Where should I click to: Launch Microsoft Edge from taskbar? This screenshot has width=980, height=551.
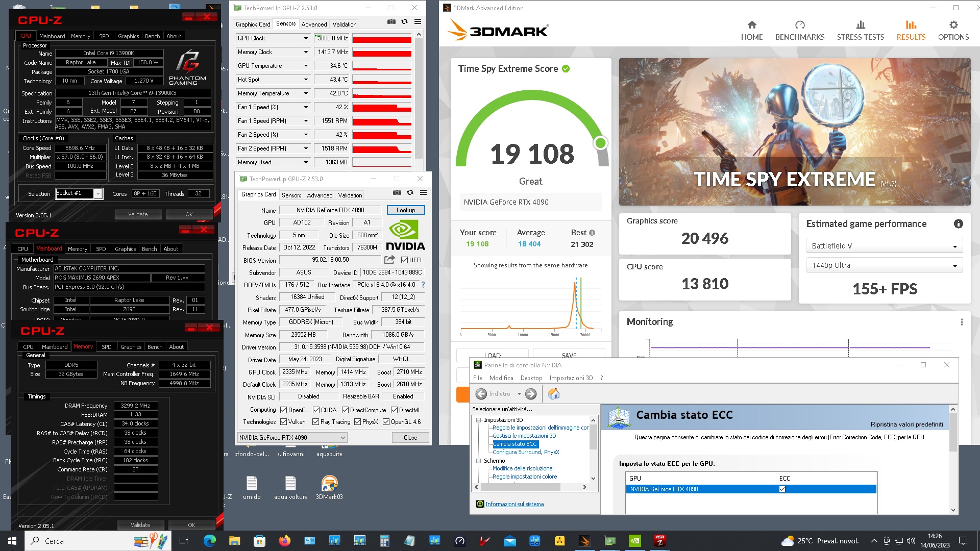pyautogui.click(x=209, y=541)
